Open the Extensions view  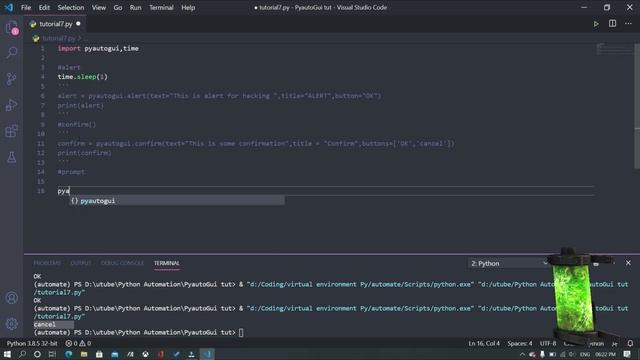point(11,131)
